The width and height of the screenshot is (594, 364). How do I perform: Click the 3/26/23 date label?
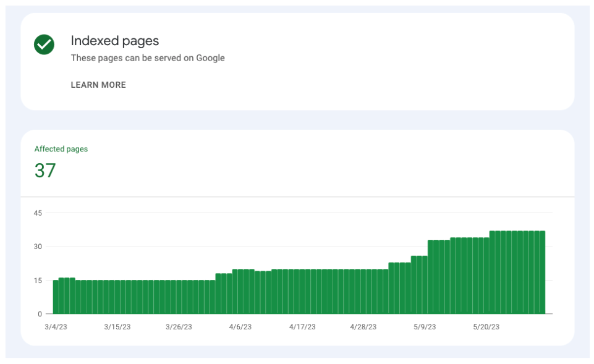(179, 327)
